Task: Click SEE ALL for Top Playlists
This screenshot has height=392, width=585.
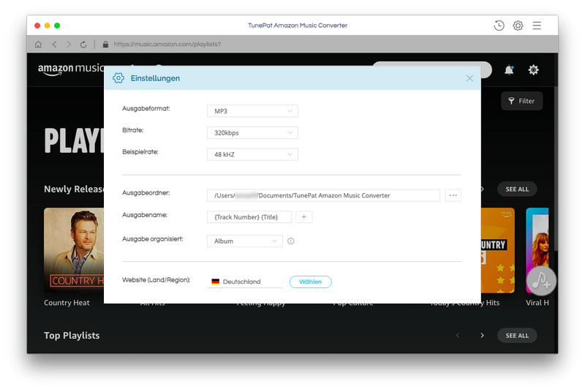Action: pyautogui.click(x=517, y=335)
